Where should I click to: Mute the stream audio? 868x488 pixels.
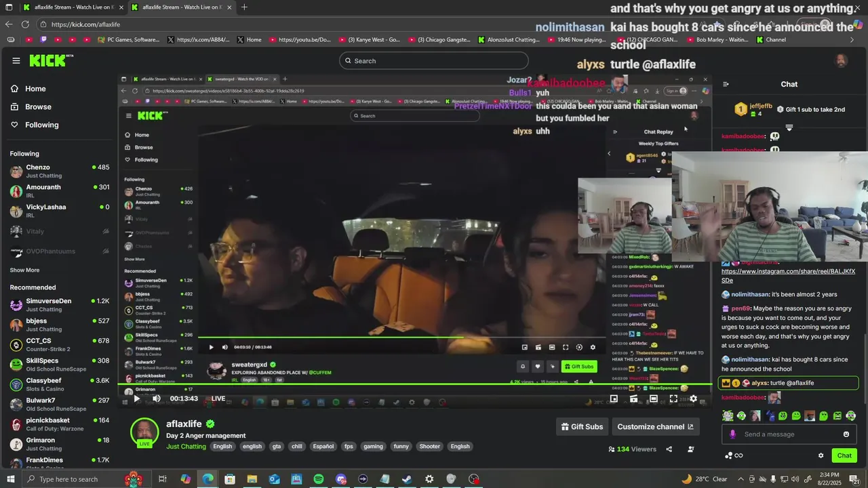point(156,399)
